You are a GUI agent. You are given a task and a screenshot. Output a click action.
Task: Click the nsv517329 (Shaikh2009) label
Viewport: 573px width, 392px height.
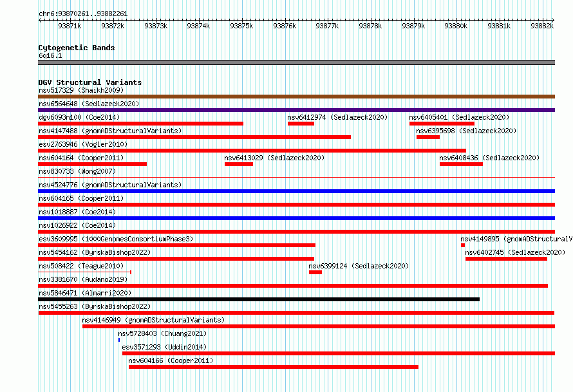[x=81, y=90]
